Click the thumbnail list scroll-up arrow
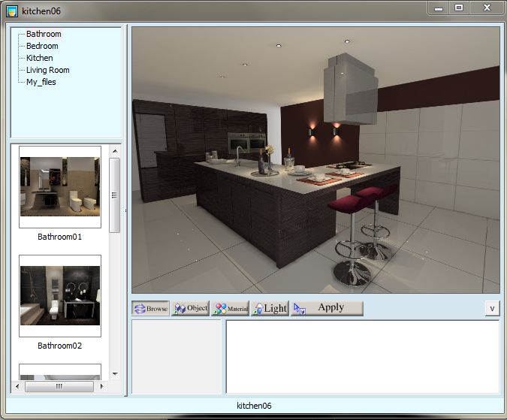Screen dimensions: 507x420 [x=115, y=151]
